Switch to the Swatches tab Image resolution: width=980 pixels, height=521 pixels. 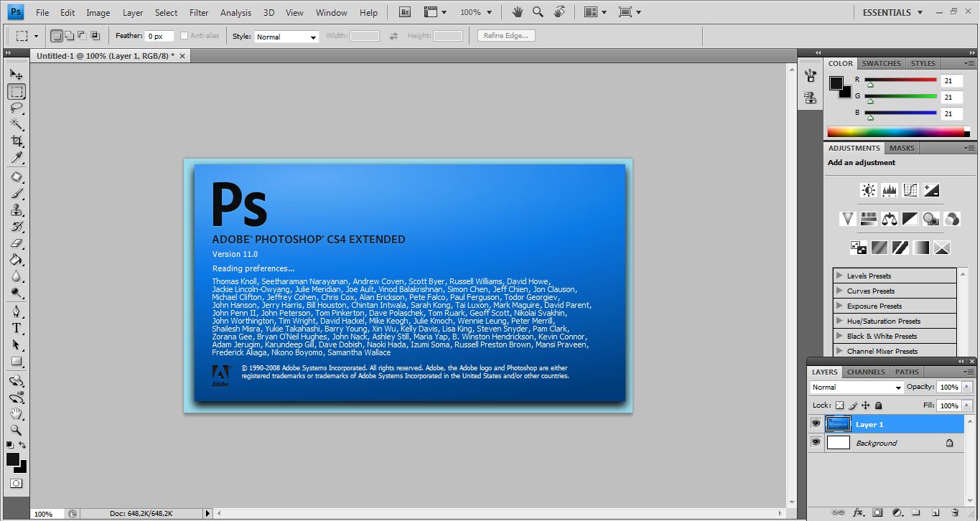[x=882, y=63]
